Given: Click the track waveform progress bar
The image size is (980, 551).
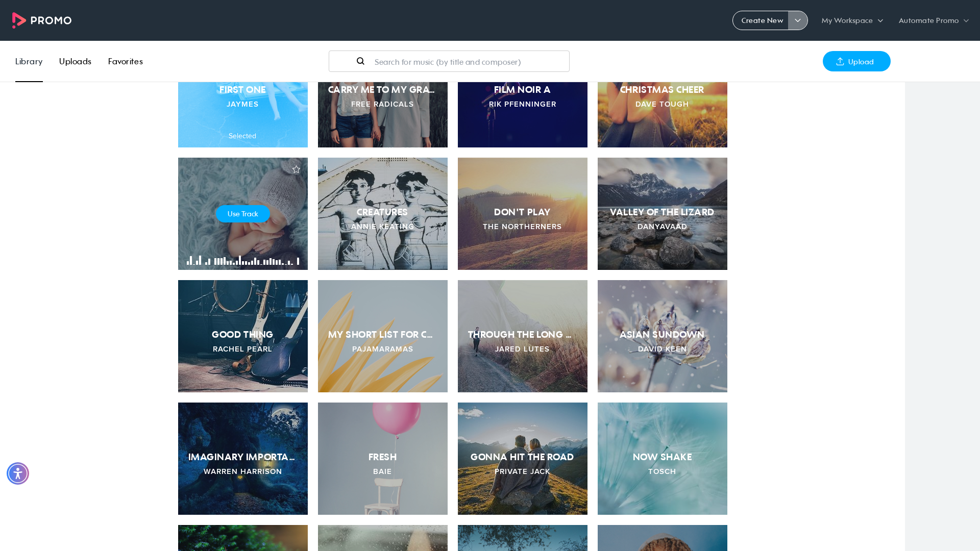Looking at the screenshot, I should [243, 260].
